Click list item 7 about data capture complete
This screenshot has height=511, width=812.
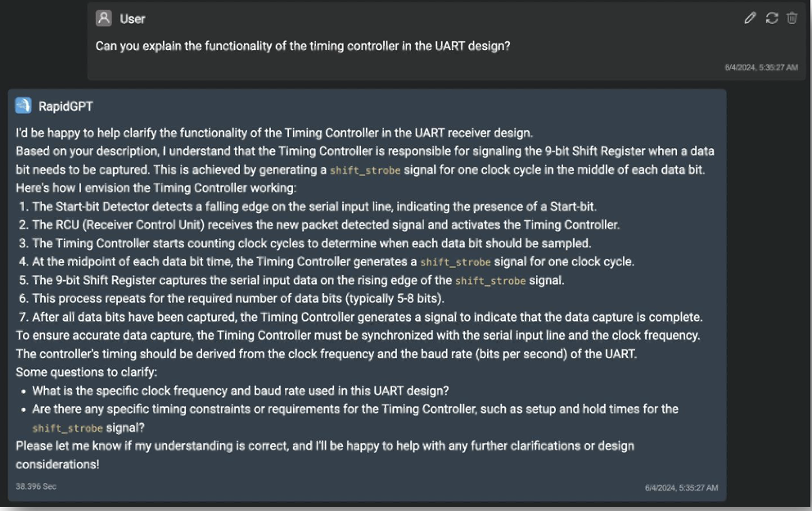click(x=360, y=317)
